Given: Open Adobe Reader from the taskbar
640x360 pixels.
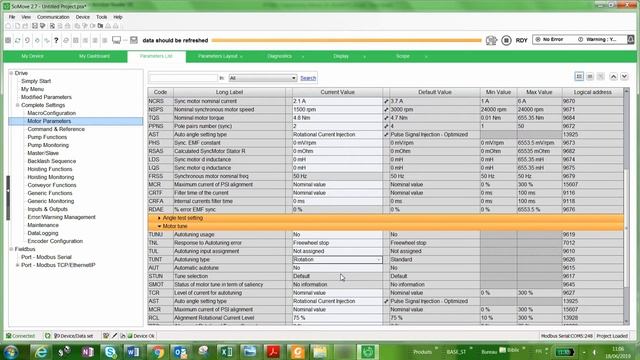Looking at the screenshot, I should click(x=273, y=351).
